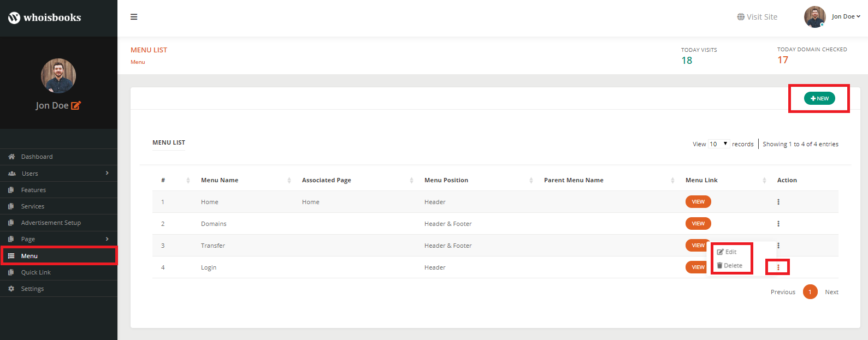Click VIEW button for the Home menu
The image size is (868, 340).
coord(698,202)
